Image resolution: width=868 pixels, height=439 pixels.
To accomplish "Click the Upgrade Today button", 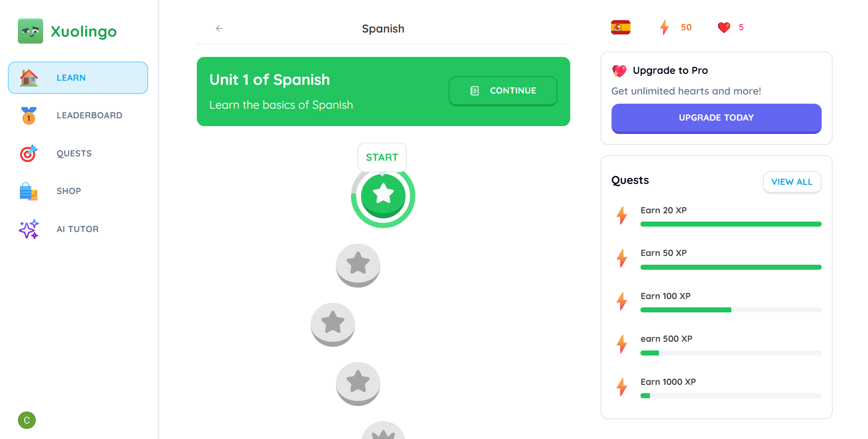I will point(716,118).
